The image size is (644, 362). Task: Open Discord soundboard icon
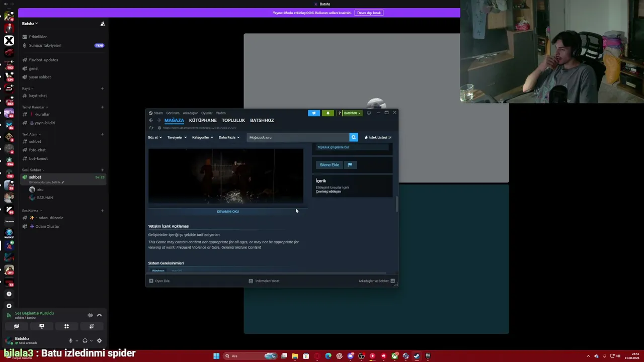pyautogui.click(x=92, y=326)
